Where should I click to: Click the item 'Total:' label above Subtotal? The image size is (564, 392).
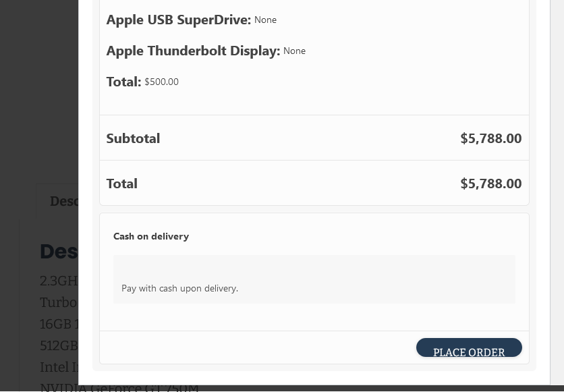point(123,82)
